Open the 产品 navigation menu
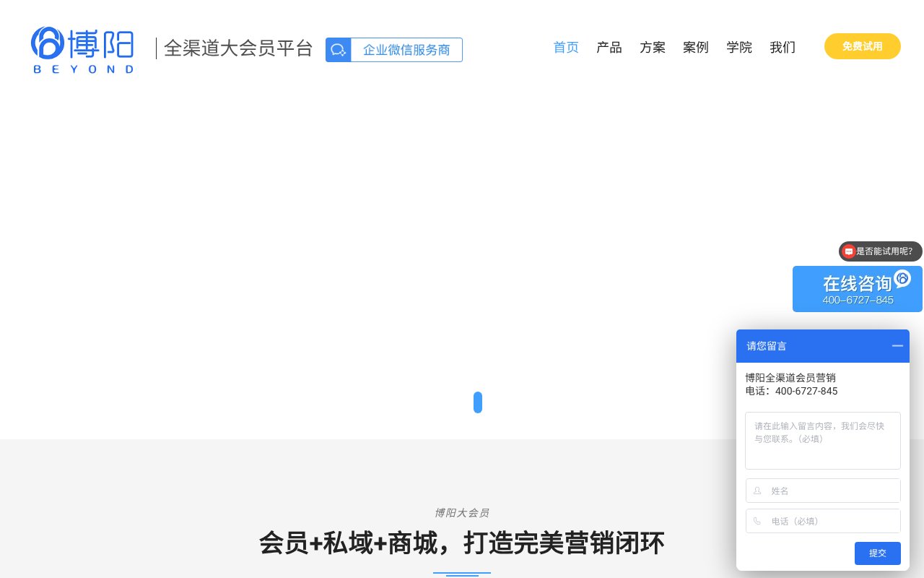This screenshot has height=578, width=924. 609,47
